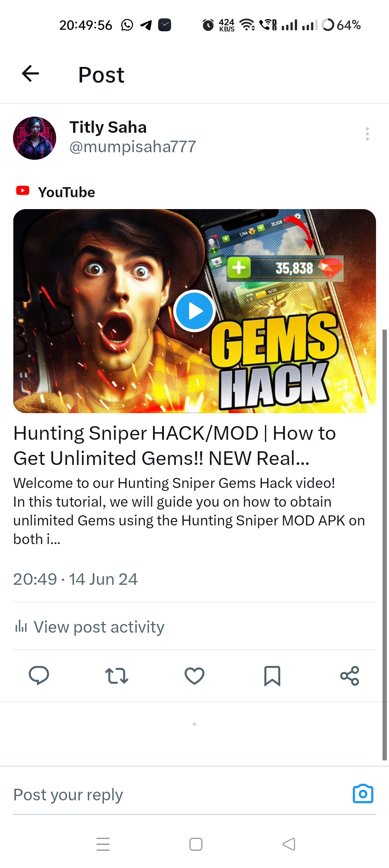Viewport: 389px width, 868px height.
Task: Tap the 20:49 · 14 Jun 24 timestamp
Action: tap(75, 579)
